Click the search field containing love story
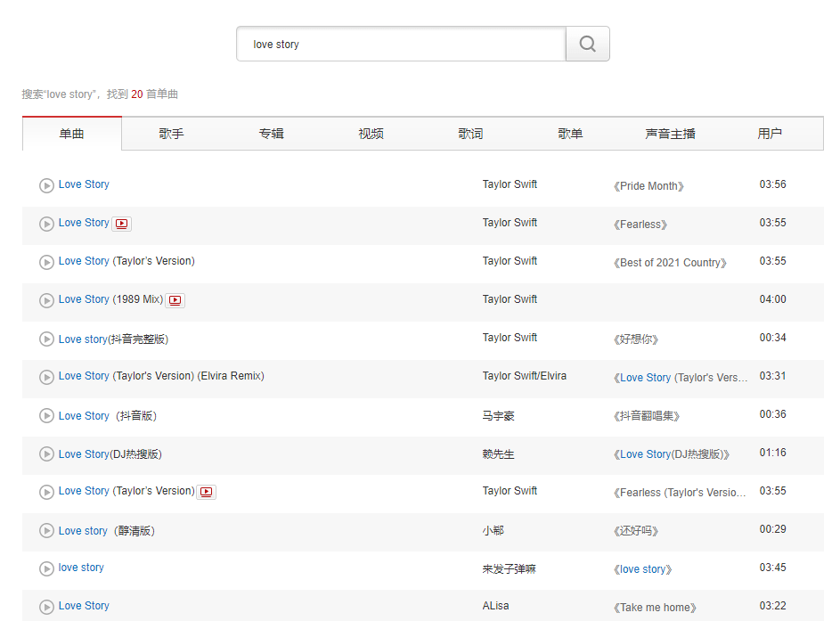 point(401,44)
